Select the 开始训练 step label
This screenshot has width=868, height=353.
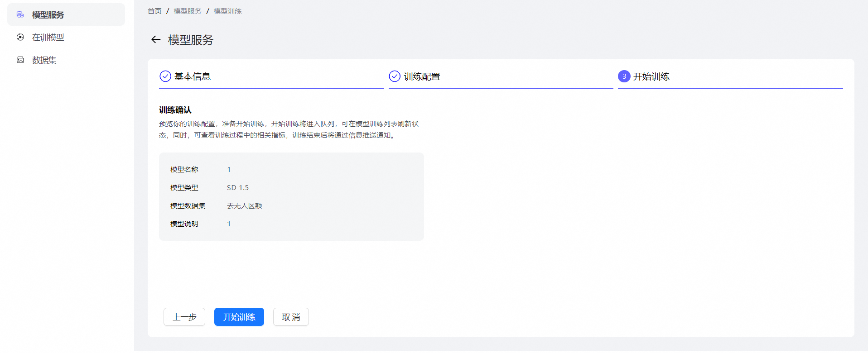click(651, 76)
